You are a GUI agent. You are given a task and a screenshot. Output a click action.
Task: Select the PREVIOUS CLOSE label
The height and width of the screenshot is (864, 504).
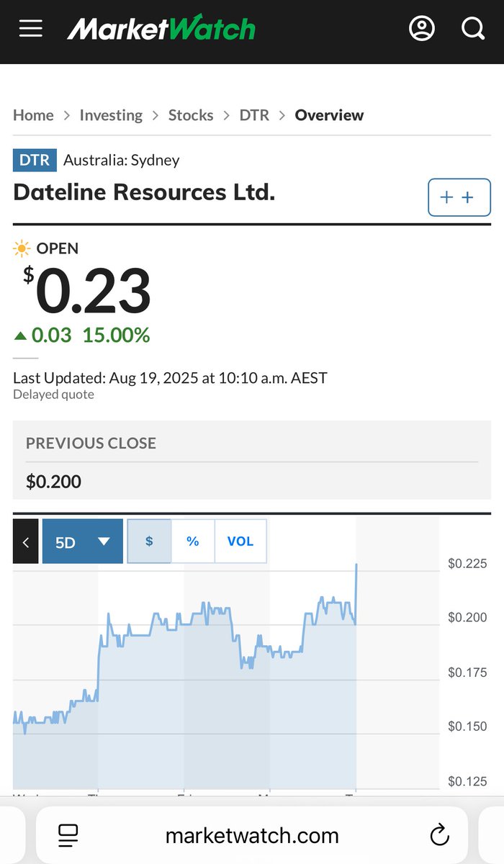pyautogui.click(x=91, y=444)
